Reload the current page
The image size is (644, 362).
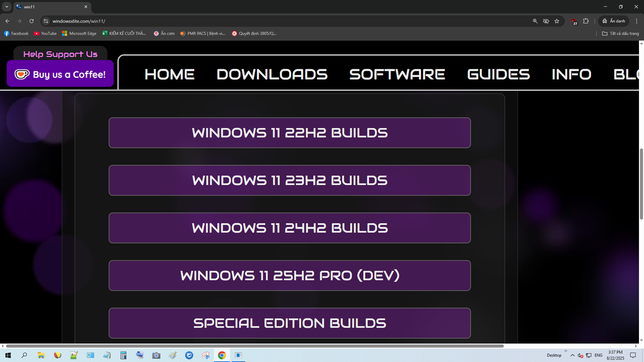[31, 21]
